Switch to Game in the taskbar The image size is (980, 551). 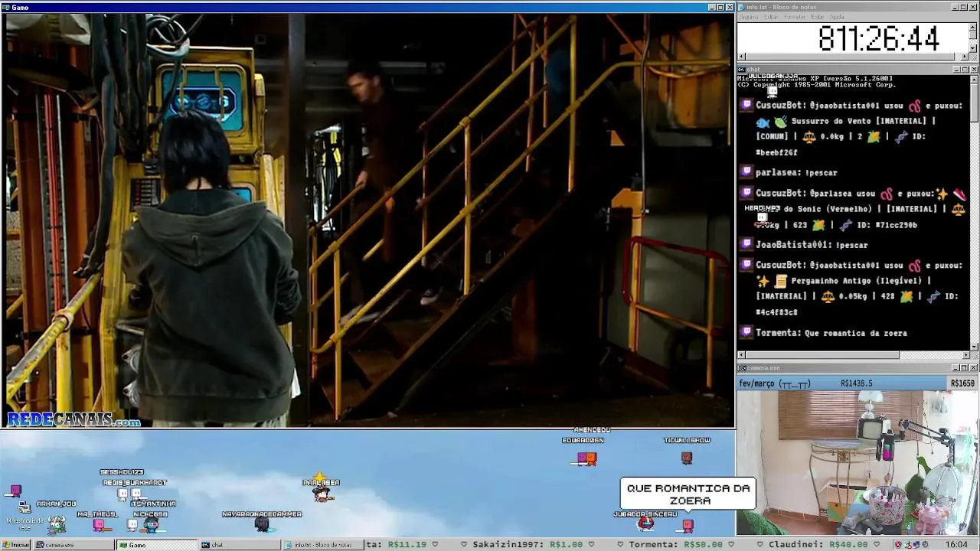tap(157, 545)
